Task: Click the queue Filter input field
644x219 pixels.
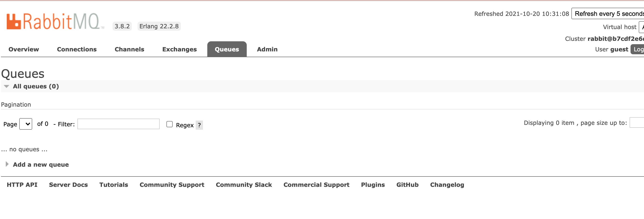Action: 118,124
